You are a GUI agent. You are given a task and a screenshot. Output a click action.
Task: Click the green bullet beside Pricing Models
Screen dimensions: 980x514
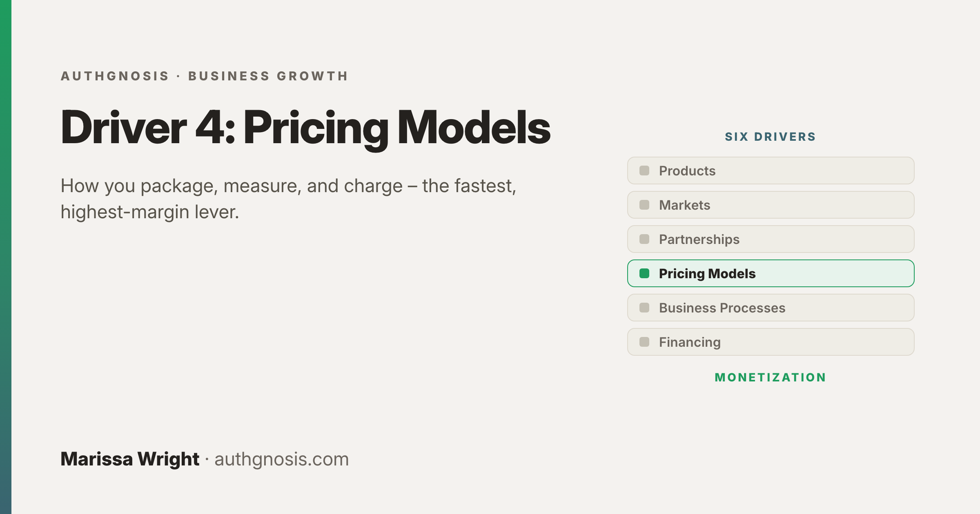click(644, 273)
